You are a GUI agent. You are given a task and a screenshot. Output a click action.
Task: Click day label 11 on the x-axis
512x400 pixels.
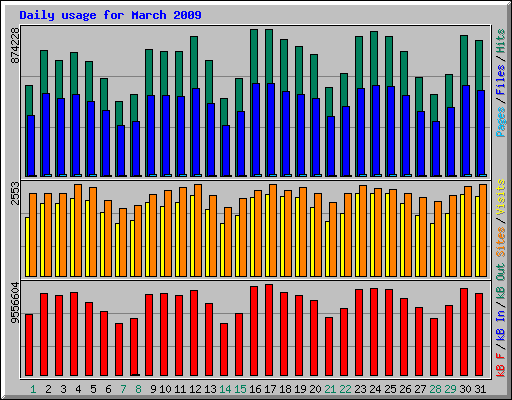coord(180,389)
